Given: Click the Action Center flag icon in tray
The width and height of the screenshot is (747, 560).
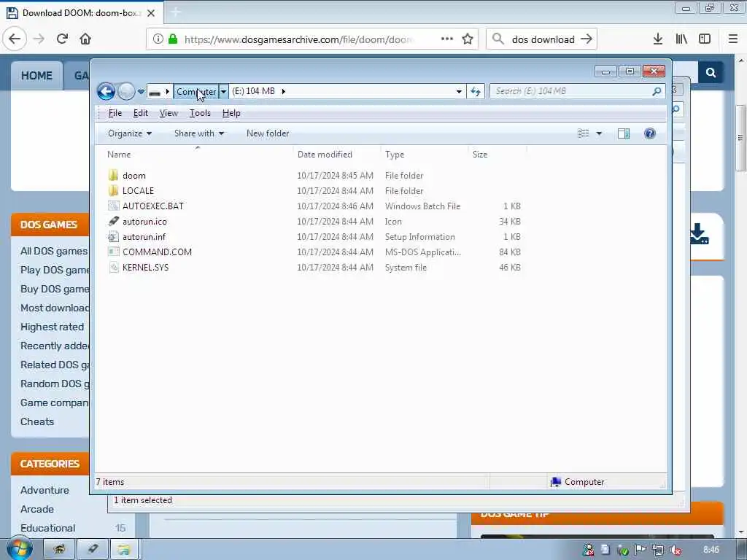Looking at the screenshot, I should click(640, 550).
